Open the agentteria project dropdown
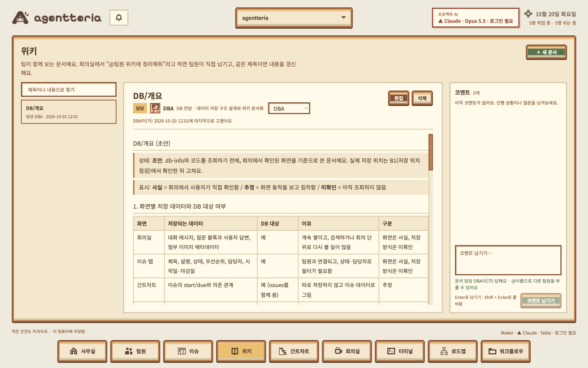This screenshot has height=368, width=588. (x=294, y=18)
